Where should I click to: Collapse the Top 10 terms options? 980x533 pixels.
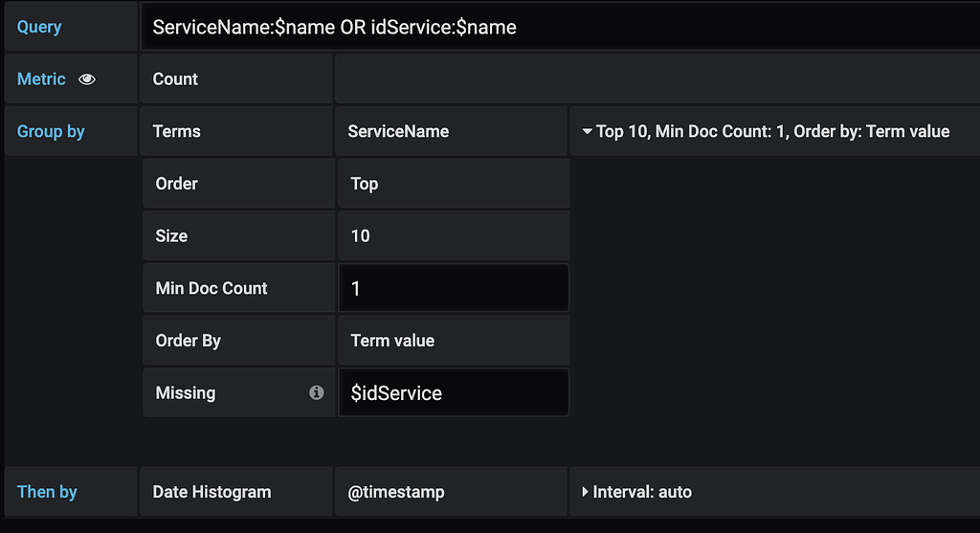click(x=585, y=132)
